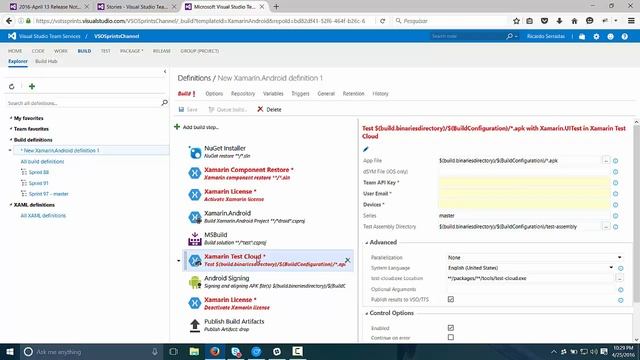
Task: Open the PACKAGE menu dropdown
Action: [x=131, y=51]
